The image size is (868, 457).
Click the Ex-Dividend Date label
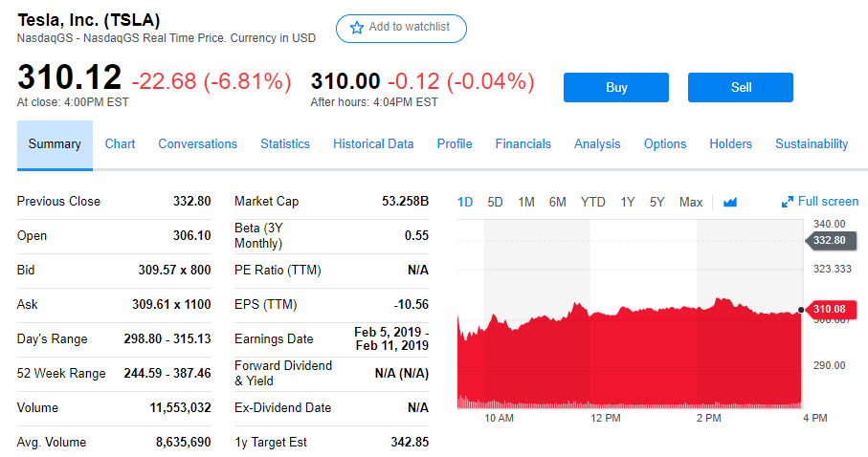pos(282,407)
